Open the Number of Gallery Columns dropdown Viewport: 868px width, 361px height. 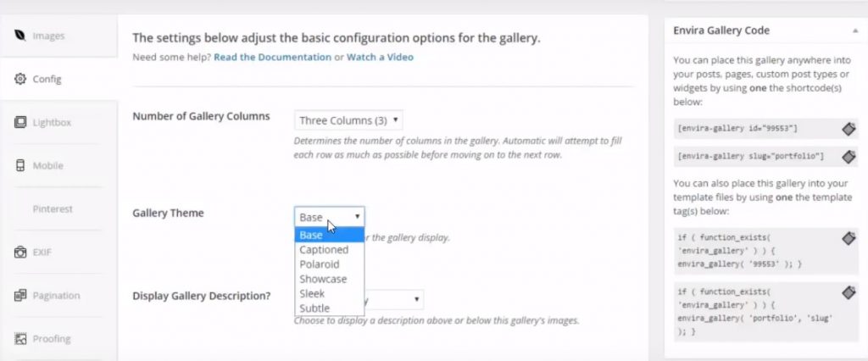pyautogui.click(x=348, y=120)
